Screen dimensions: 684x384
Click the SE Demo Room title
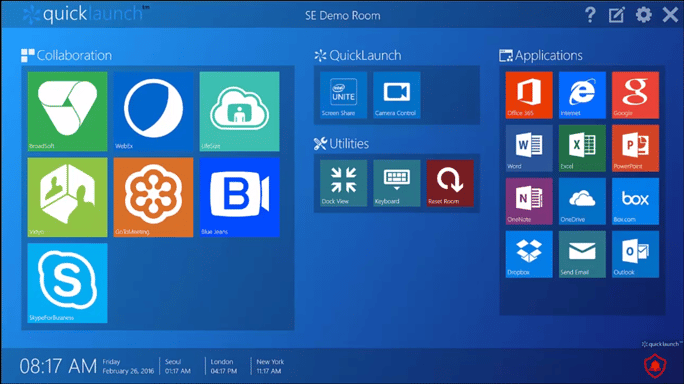click(342, 16)
